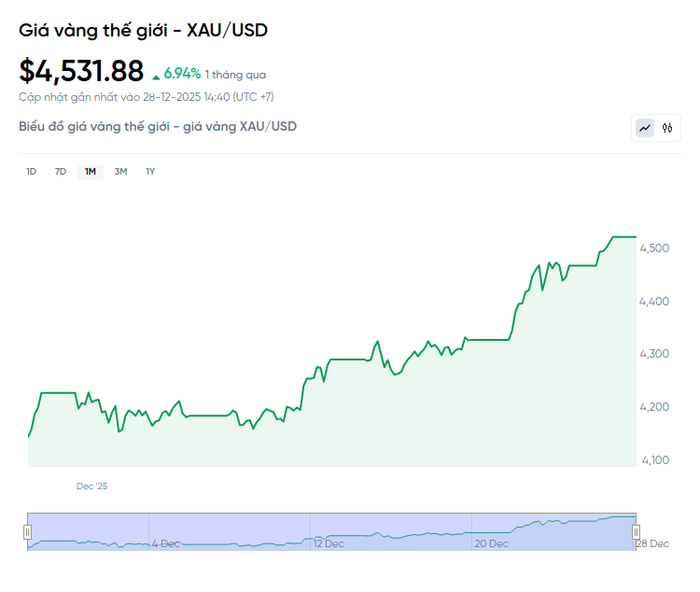Click the green up-arrow change indicator
Viewport: 700px width, 592px height.
point(156,74)
